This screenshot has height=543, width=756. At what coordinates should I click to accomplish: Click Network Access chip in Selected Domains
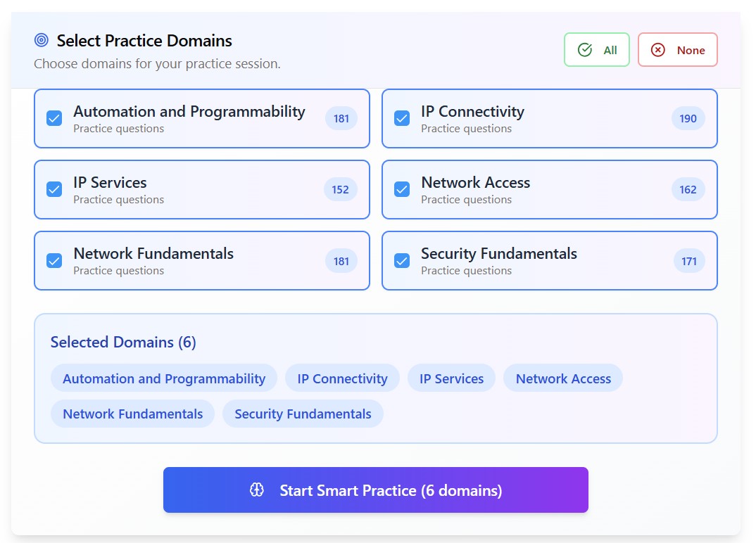563,378
